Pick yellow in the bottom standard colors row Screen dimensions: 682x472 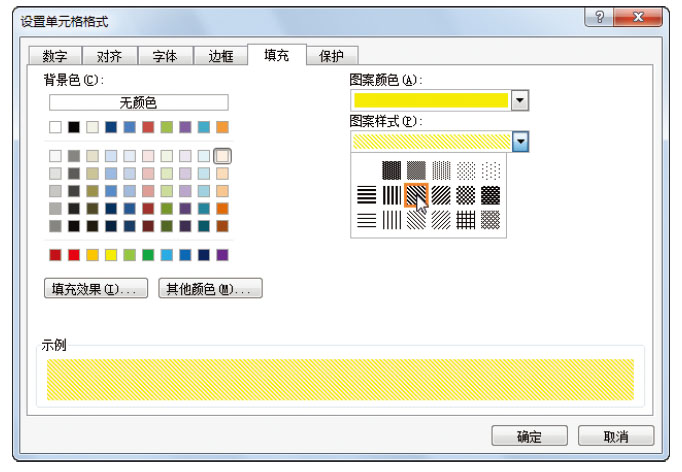pyautogui.click(x=112, y=255)
